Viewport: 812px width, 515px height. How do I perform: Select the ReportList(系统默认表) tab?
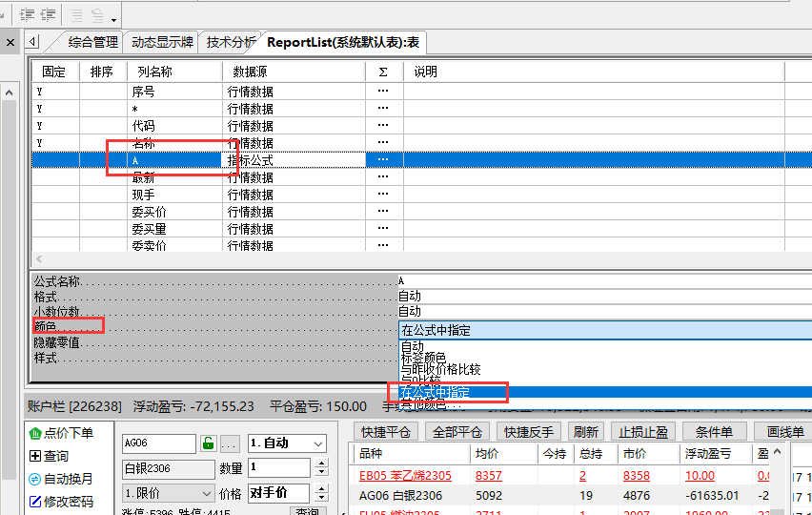coord(343,42)
